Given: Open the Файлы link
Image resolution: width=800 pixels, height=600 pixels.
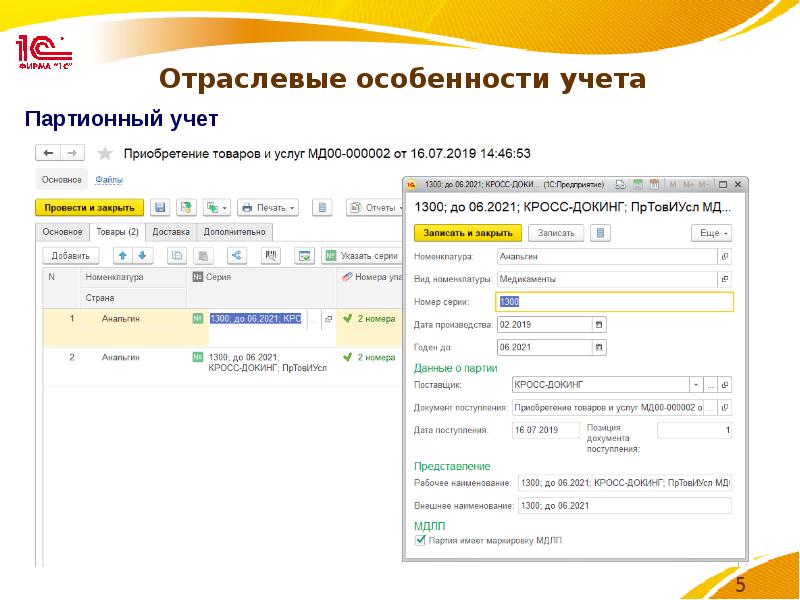Looking at the screenshot, I should click(108, 180).
